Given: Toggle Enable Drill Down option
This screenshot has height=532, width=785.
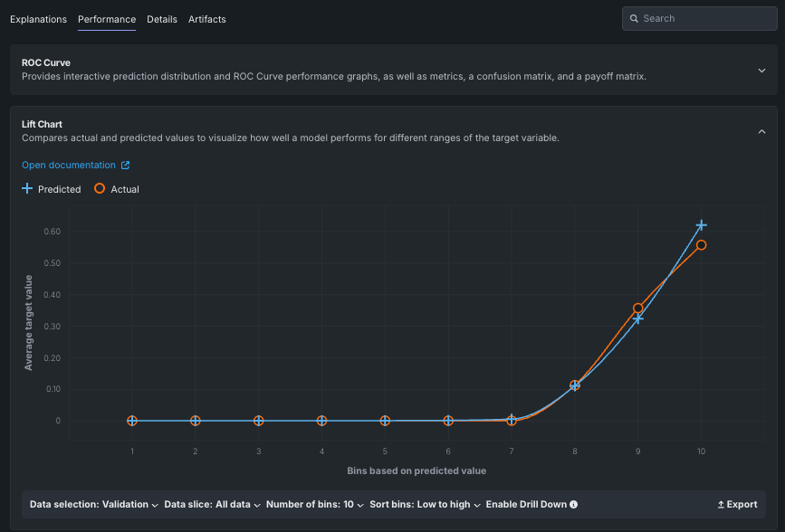Looking at the screenshot, I should pyautogui.click(x=526, y=505).
